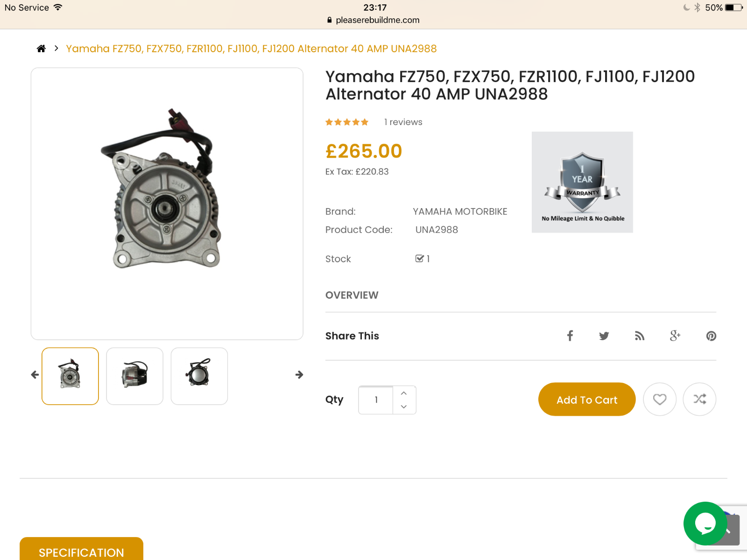
Task: Focus the Qty input field
Action: click(x=376, y=400)
